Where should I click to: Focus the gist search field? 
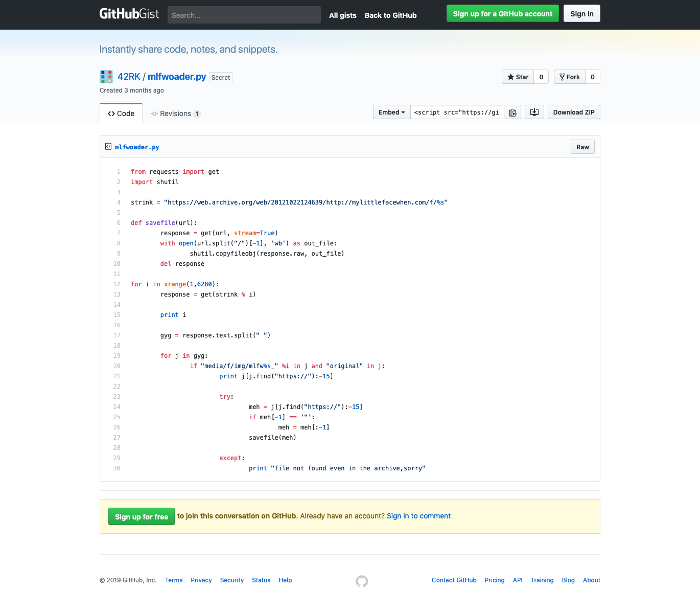tap(244, 15)
